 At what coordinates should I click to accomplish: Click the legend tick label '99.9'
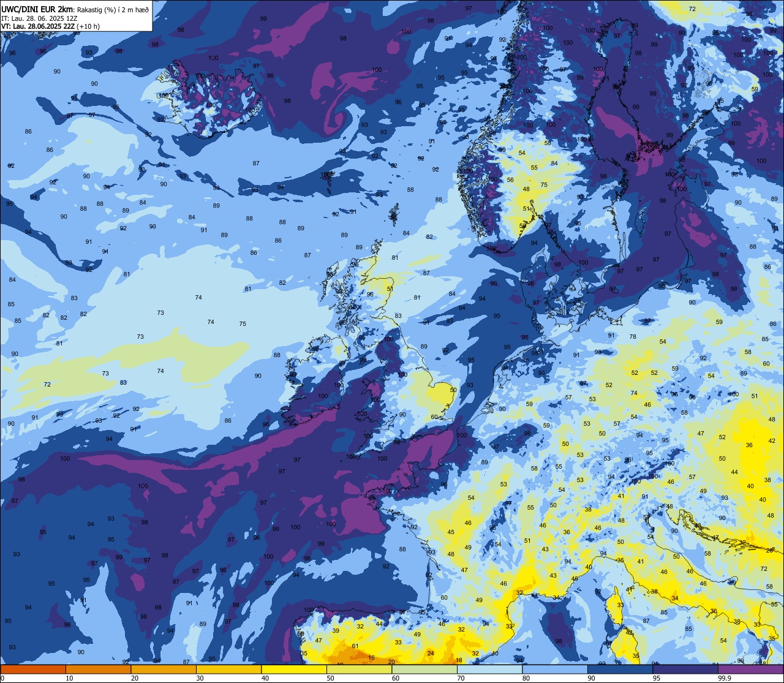[x=725, y=678]
